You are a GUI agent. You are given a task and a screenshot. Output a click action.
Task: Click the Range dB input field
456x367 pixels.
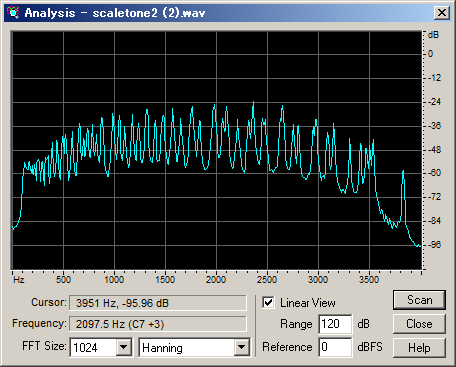click(x=335, y=324)
